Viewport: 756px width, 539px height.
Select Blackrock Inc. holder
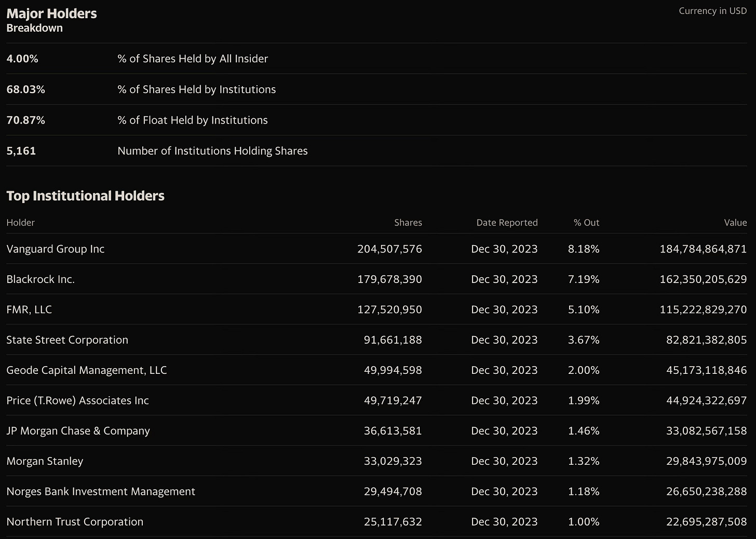(x=40, y=279)
